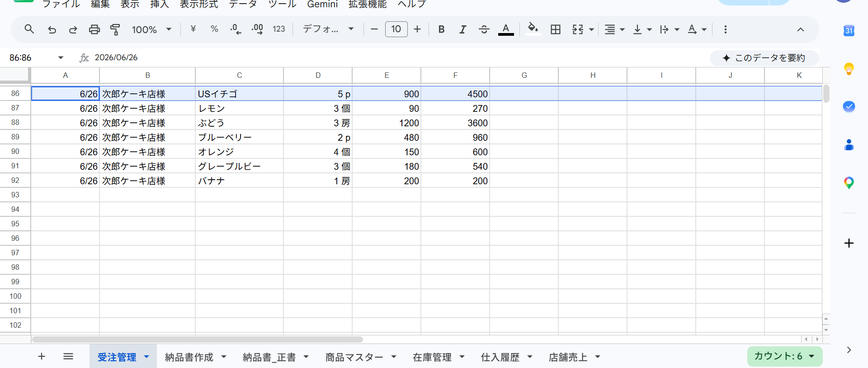
Task: Open the borders grid icon
Action: (556, 29)
